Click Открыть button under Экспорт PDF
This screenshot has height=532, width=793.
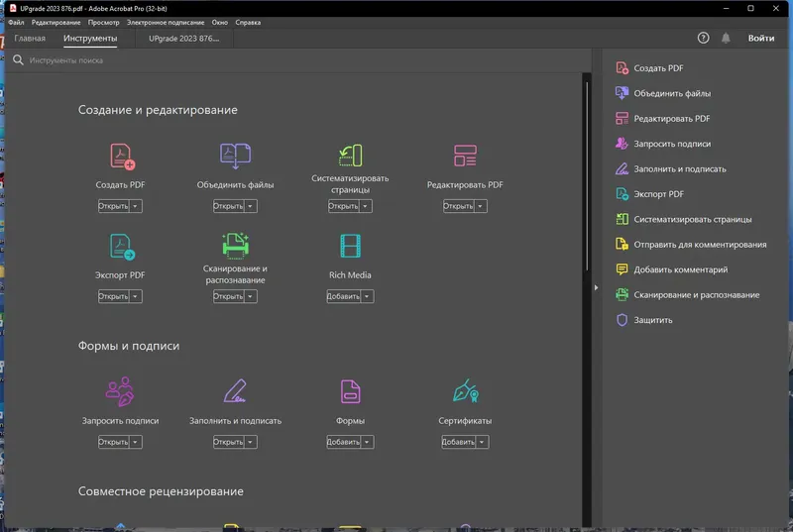coord(114,296)
